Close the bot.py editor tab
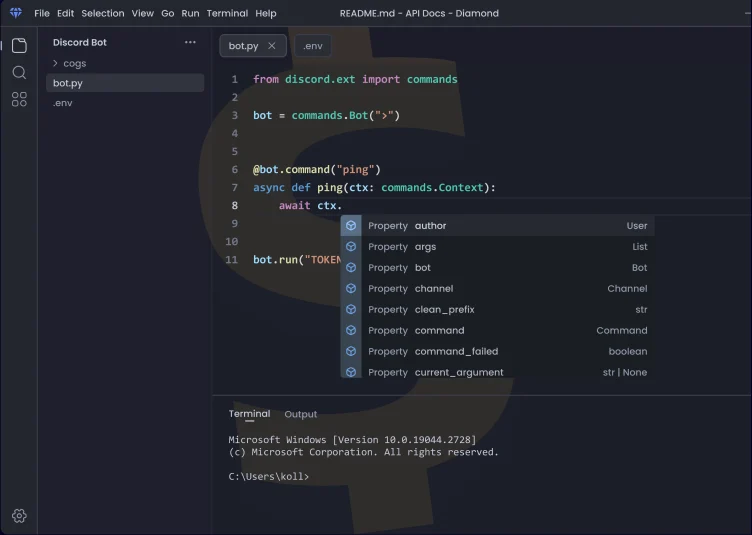 click(272, 46)
